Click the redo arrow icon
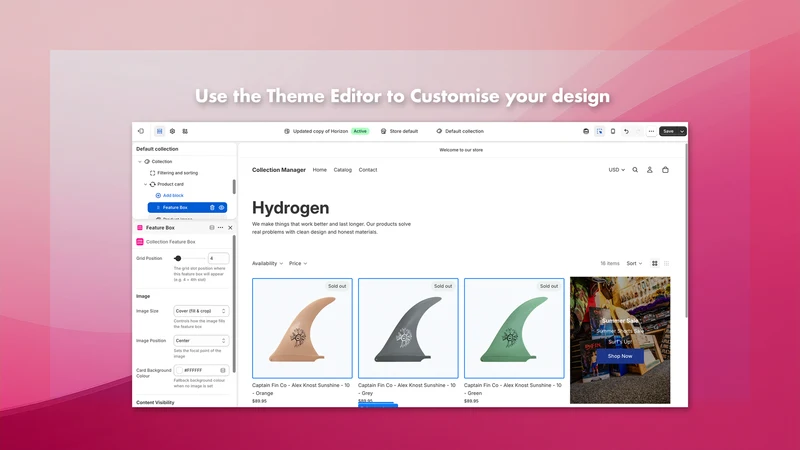 638,131
